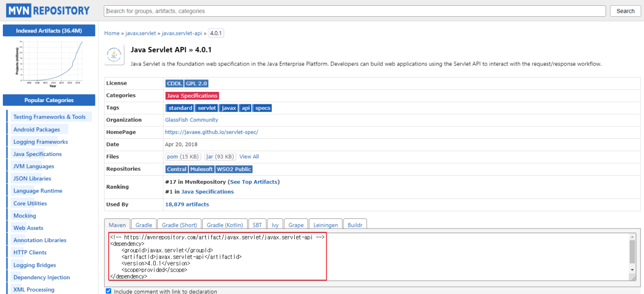
Task: Open Web Assets category
Action: (28, 228)
